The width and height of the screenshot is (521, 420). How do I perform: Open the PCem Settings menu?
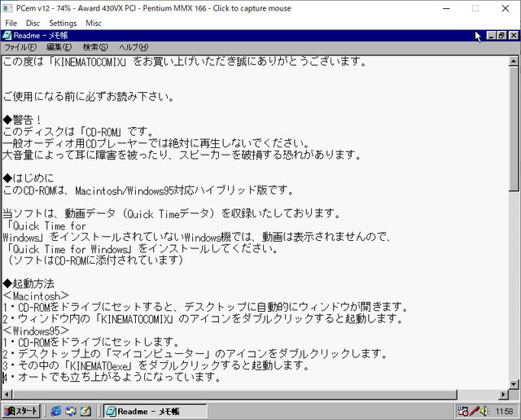pyautogui.click(x=63, y=23)
